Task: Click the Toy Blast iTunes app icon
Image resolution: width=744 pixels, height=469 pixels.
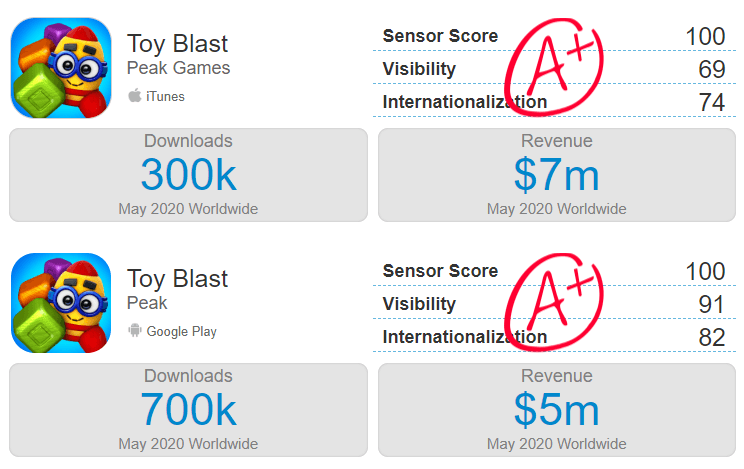Action: coord(61,68)
